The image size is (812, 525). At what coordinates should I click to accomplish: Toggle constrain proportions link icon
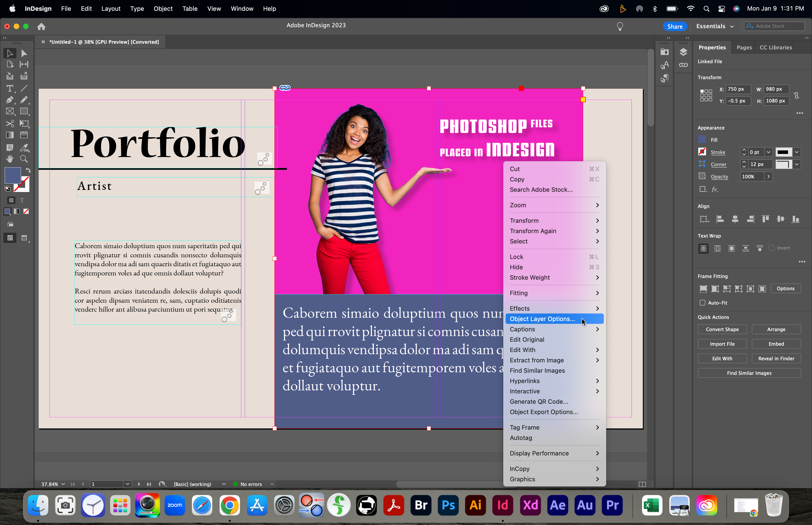click(x=797, y=95)
